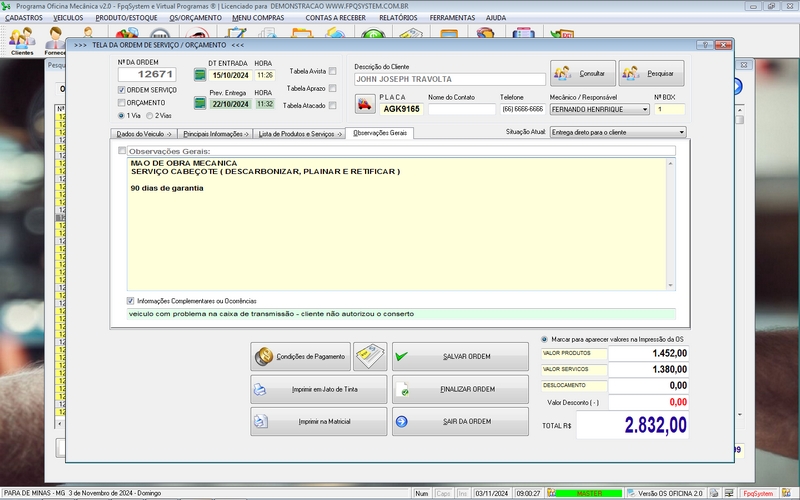The image size is (800, 500).
Task: Enable the Tabela Aprazo checkbox
Action: click(333, 88)
